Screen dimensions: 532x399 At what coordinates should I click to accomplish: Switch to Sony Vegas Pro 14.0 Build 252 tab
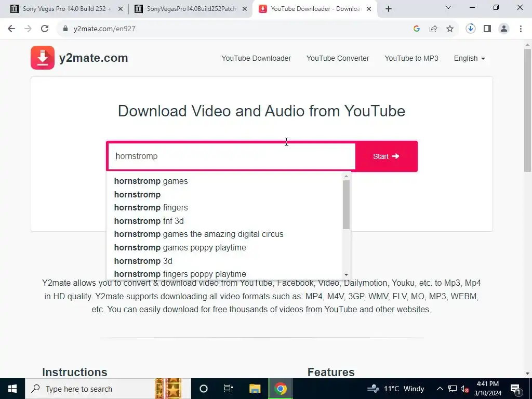pyautogui.click(x=67, y=9)
